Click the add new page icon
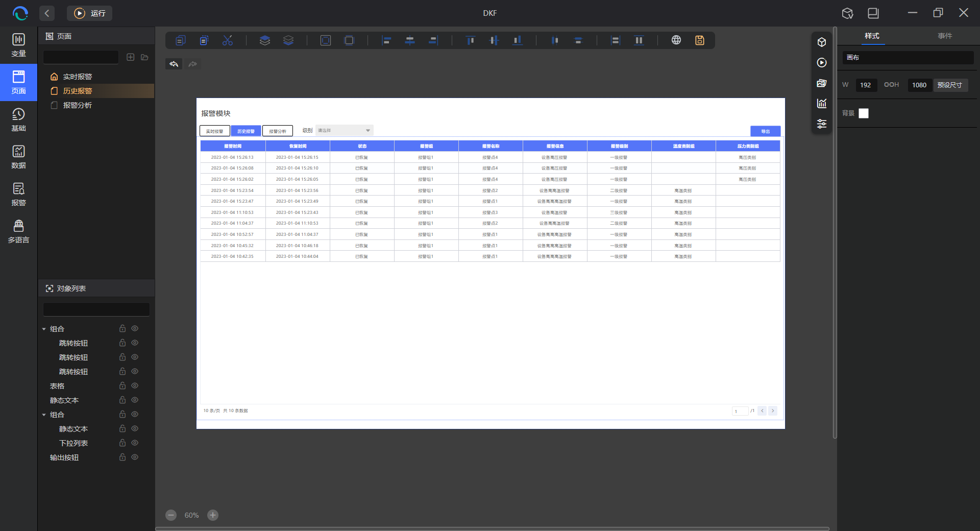 tap(131, 57)
